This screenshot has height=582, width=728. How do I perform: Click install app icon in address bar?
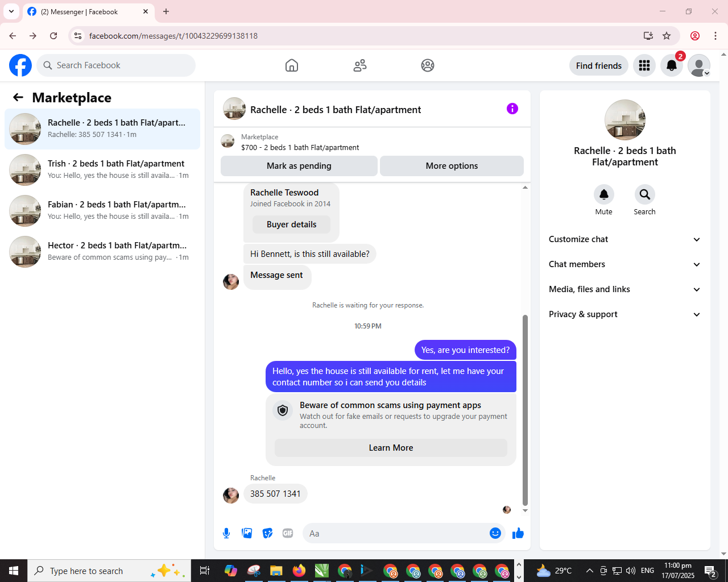(x=648, y=36)
